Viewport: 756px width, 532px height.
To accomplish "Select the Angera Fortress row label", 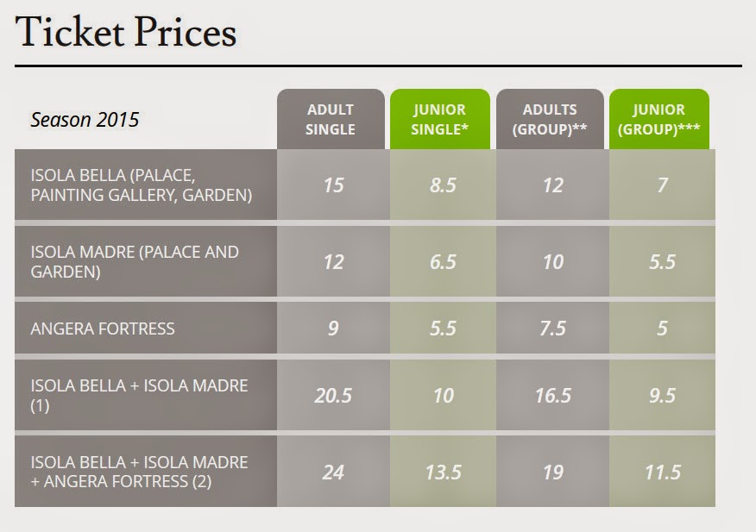I will coord(103,329).
